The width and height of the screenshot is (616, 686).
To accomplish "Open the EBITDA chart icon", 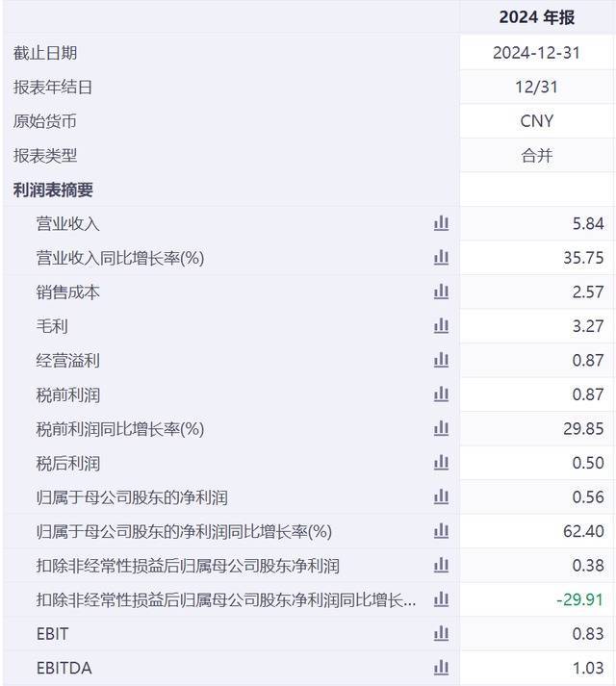I will point(441,668).
